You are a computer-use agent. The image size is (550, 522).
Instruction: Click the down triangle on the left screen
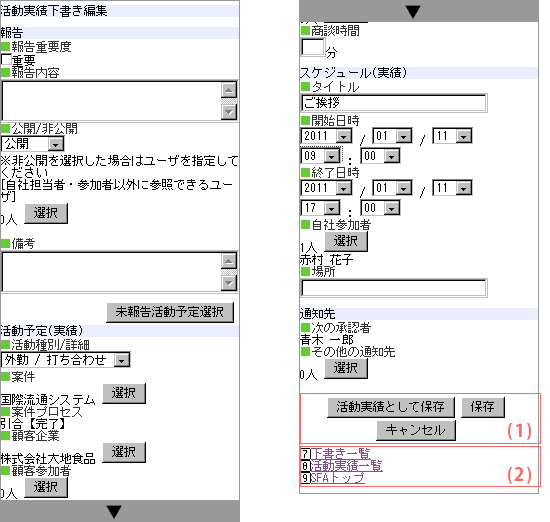(114, 511)
